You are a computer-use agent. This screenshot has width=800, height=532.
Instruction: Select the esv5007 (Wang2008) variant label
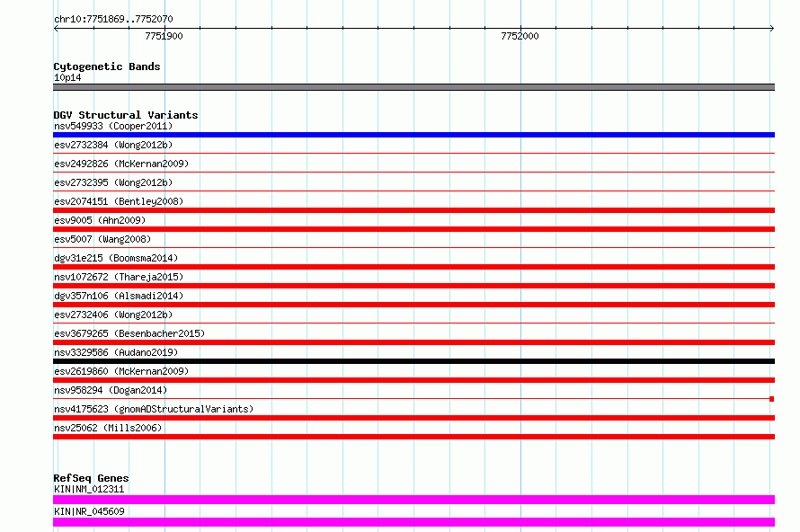(x=102, y=239)
